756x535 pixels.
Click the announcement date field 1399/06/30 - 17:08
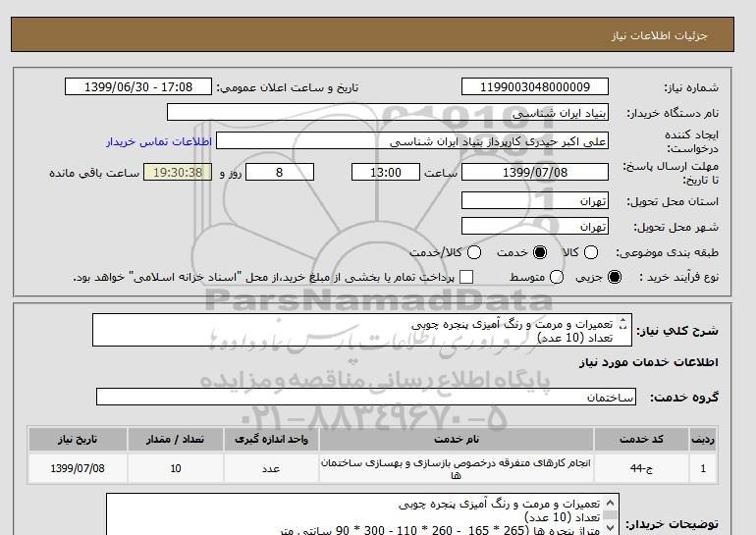click(138, 86)
